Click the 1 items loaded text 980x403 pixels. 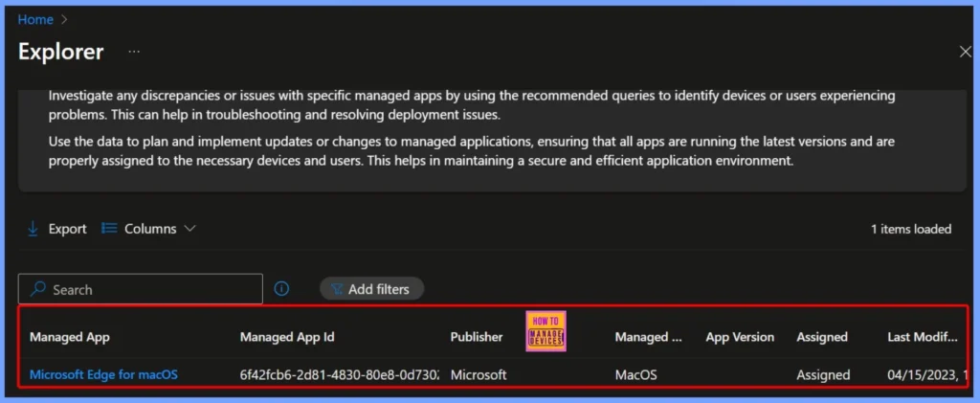911,230
